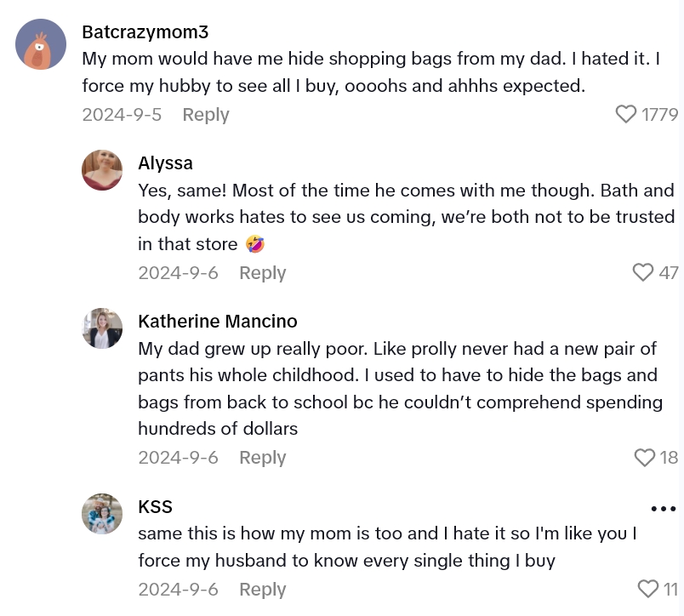The image size is (684, 616).
Task: Reply to KSS's comment
Action: tap(262, 589)
